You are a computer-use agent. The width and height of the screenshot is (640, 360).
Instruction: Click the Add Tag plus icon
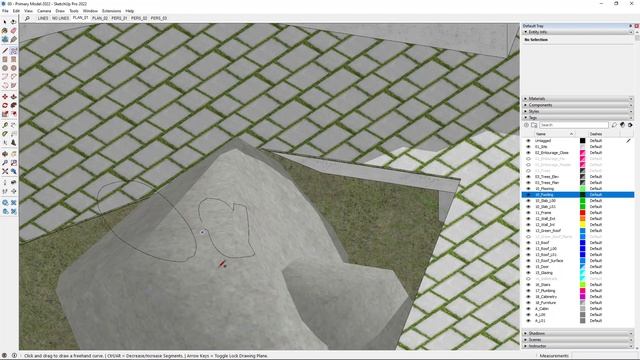point(527,125)
